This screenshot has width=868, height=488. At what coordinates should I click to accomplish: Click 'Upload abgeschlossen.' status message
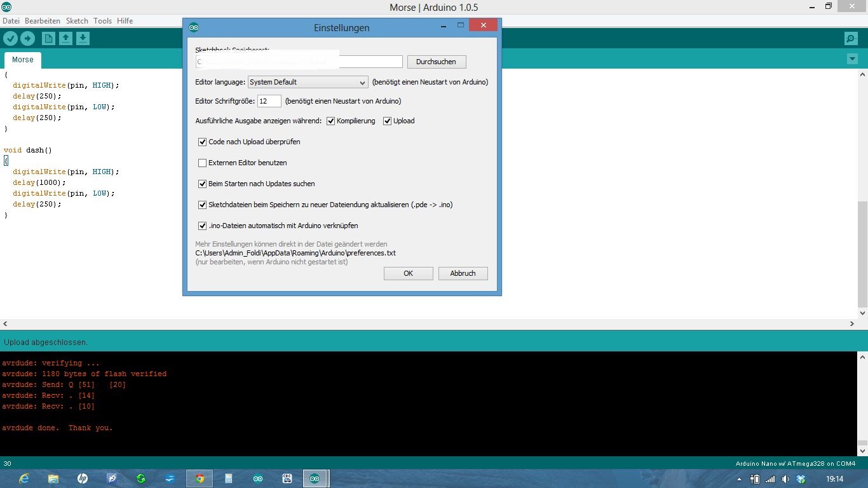point(46,342)
